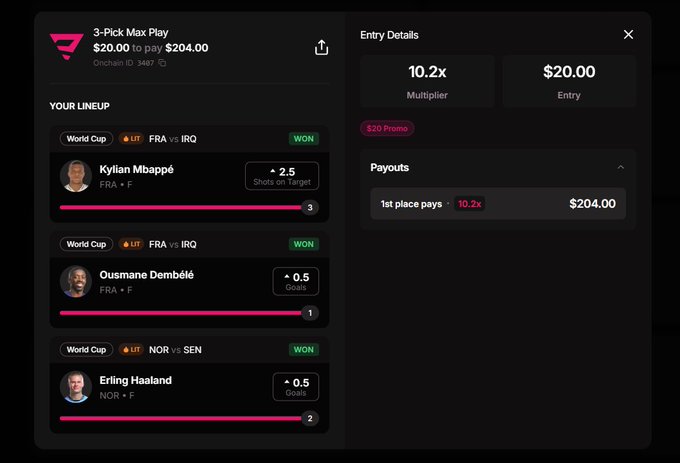Click World Cup tag on Haaland card
Screen dimensions: 680x463
[x=86, y=349]
